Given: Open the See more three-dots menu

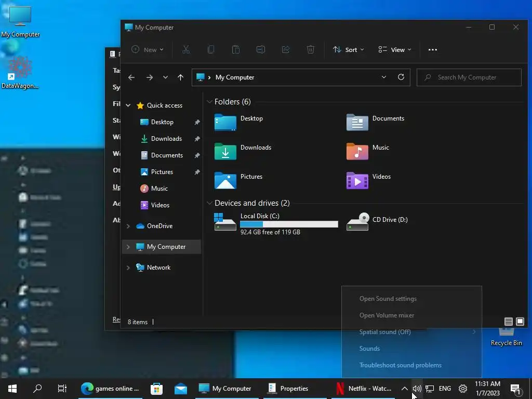Looking at the screenshot, I should click(433, 49).
